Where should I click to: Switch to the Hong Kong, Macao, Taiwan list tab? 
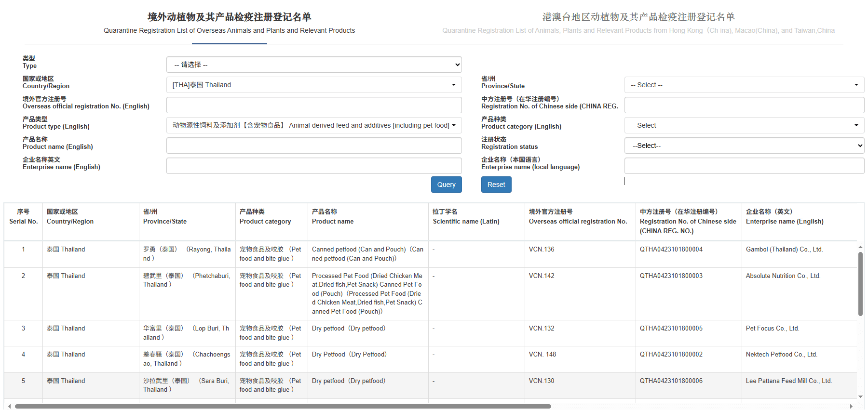638,23
